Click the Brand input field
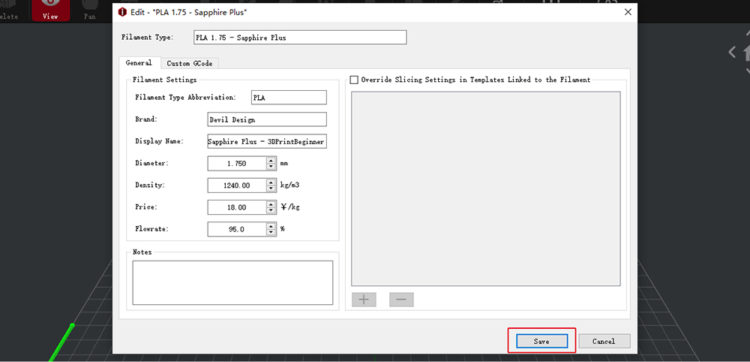Viewport: 750px width, 362px height. click(x=267, y=120)
